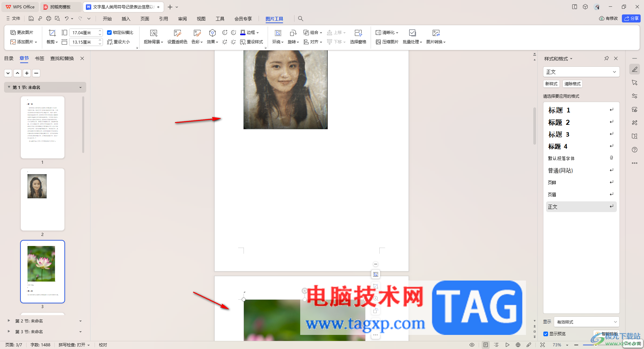Select page 1 thumbnail in navigation pane
644x349 pixels.
click(x=43, y=127)
